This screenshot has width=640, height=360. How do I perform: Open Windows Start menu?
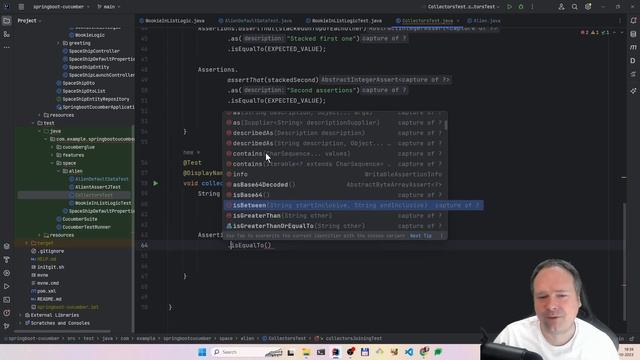click(202, 352)
